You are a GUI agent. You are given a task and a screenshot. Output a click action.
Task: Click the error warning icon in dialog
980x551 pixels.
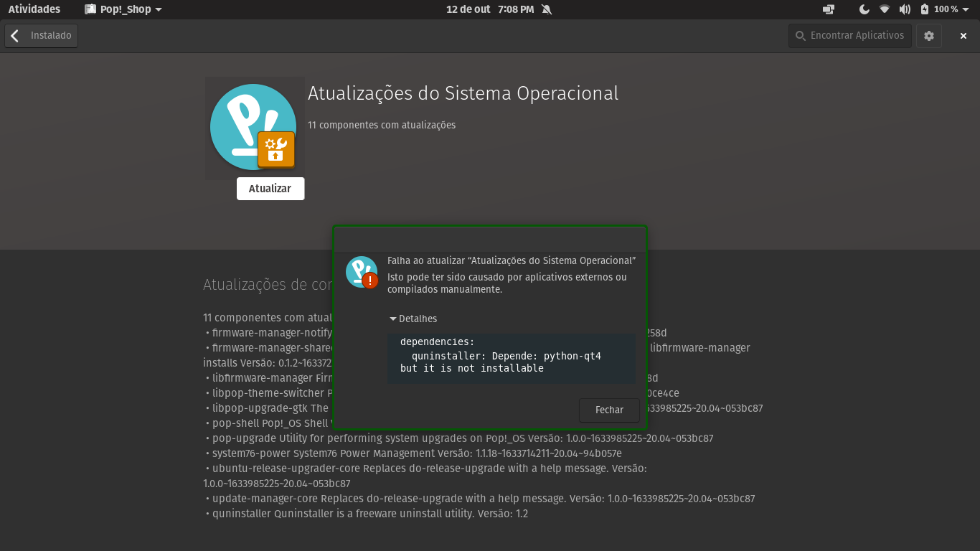pos(362,273)
